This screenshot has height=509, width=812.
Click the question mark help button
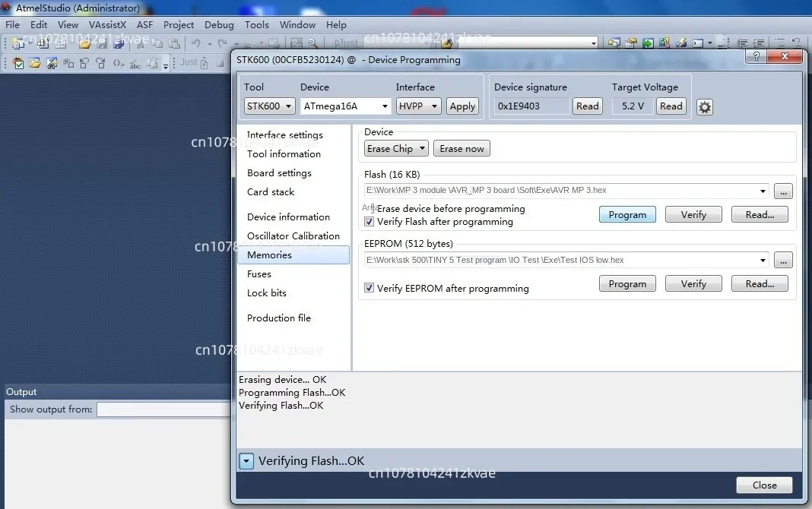tap(756, 56)
